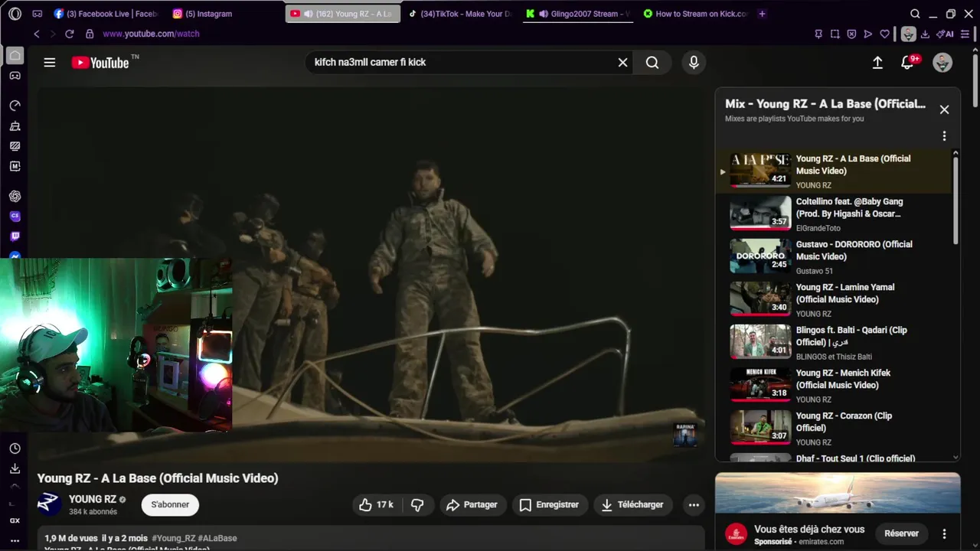Click the Réserver button on Emirates ad

(902, 533)
